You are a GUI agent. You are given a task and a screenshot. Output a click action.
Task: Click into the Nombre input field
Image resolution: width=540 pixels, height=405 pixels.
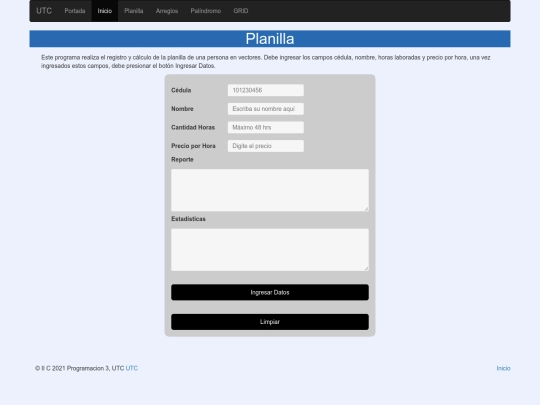[x=266, y=109]
